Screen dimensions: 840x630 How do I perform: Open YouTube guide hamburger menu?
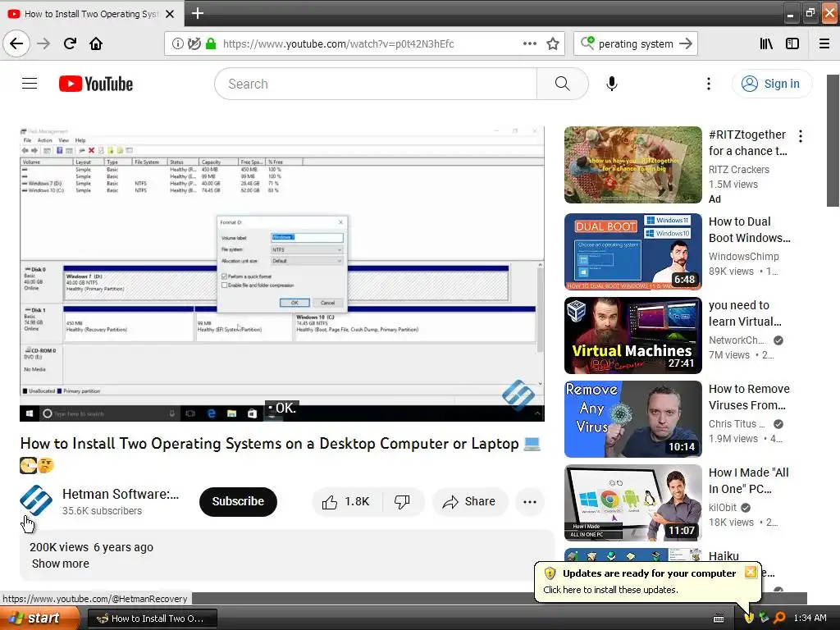tap(30, 84)
